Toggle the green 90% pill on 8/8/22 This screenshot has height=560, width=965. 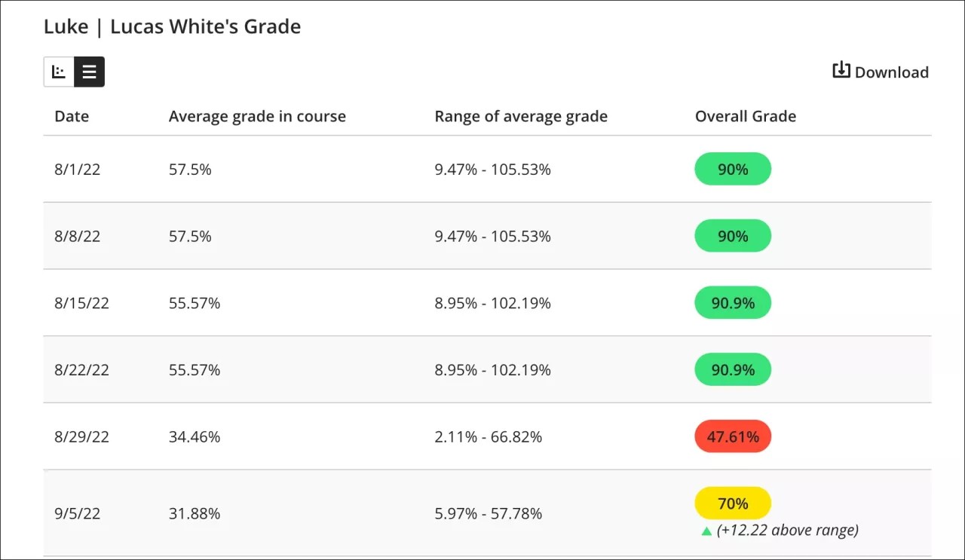(x=732, y=235)
